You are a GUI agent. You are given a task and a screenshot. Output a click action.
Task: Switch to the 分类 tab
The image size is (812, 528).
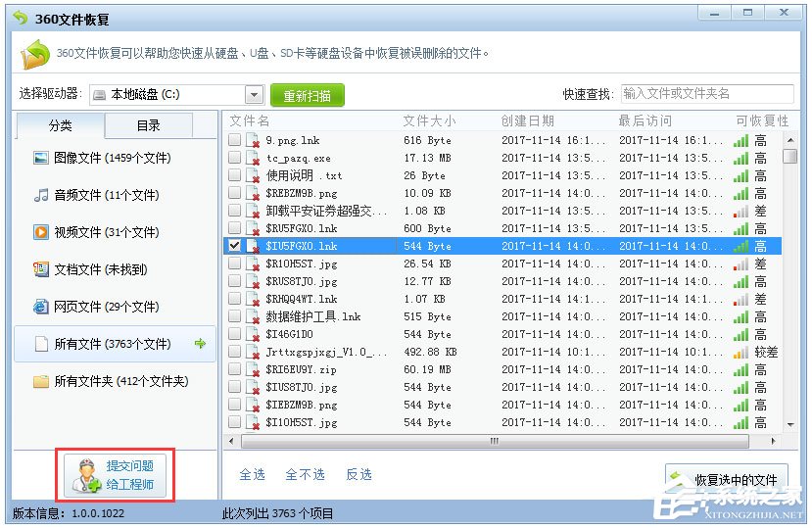[61, 125]
